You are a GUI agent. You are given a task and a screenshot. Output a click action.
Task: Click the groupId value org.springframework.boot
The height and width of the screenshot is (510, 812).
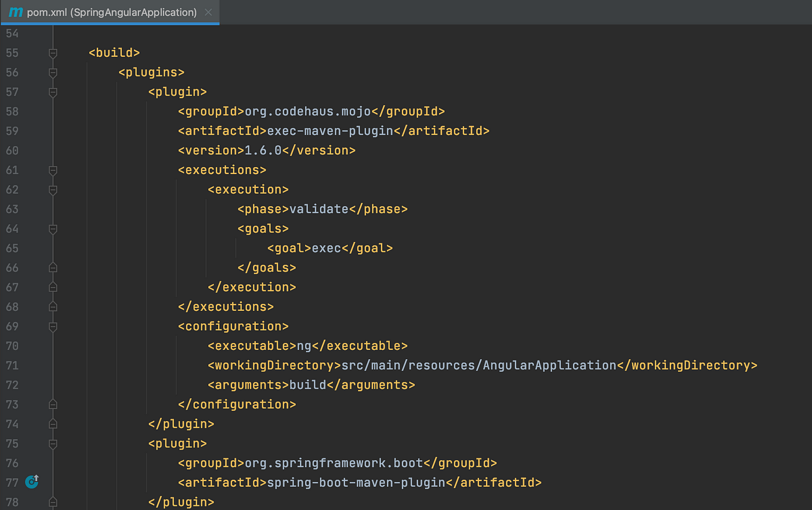coord(333,463)
